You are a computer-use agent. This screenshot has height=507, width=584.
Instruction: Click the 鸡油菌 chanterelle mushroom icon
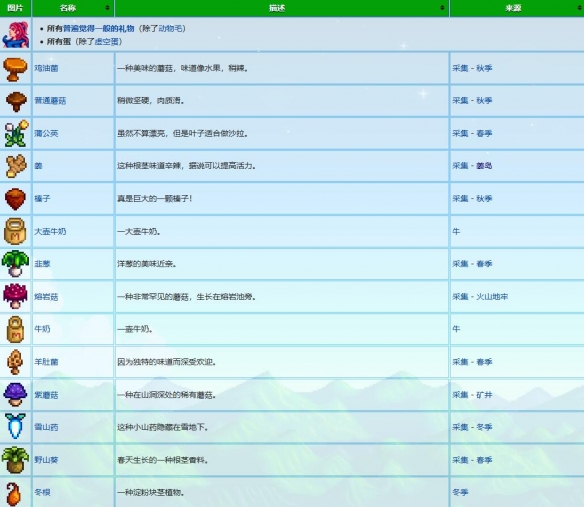(x=15, y=69)
